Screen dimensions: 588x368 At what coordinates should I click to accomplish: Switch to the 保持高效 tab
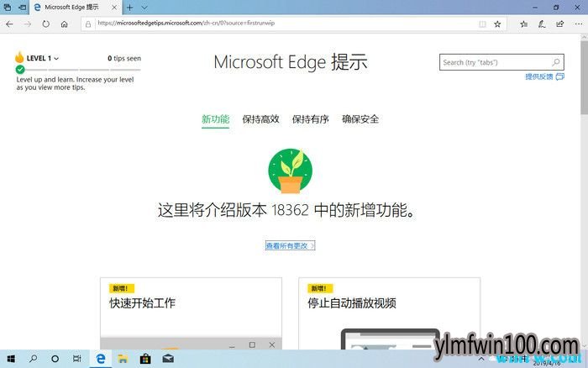[x=260, y=119]
